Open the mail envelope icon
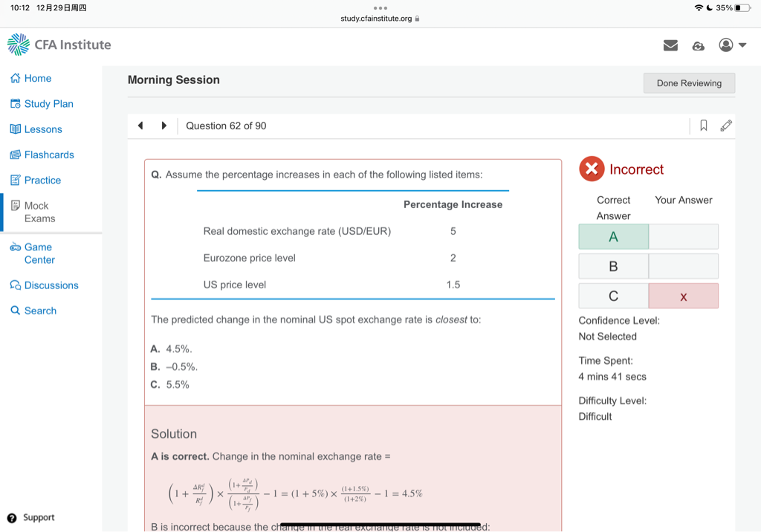761x532 pixels. 670,45
